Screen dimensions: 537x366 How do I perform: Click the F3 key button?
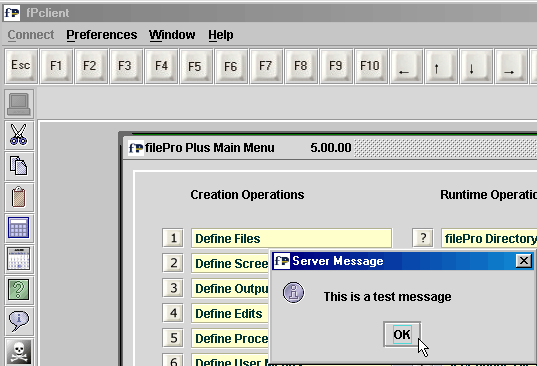click(x=126, y=66)
